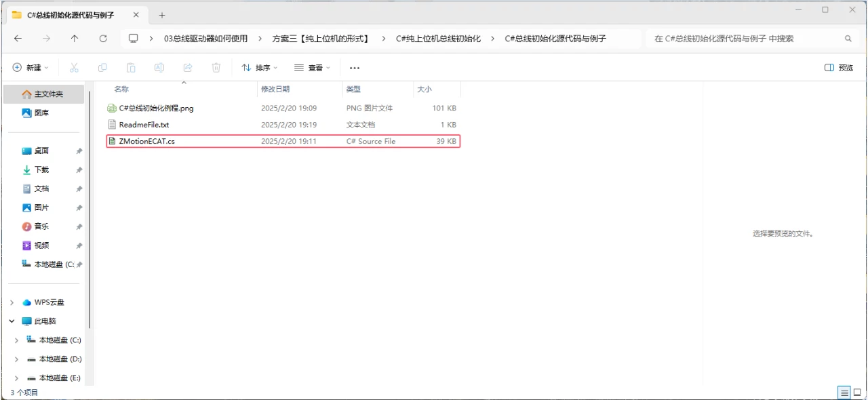
Task: Open the 查看更多 ellipsis menu
Action: coord(354,67)
